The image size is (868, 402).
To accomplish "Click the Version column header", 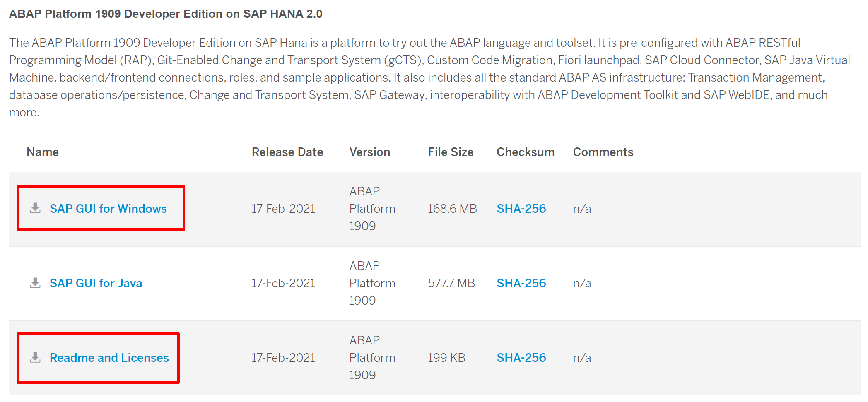I will tap(370, 152).
